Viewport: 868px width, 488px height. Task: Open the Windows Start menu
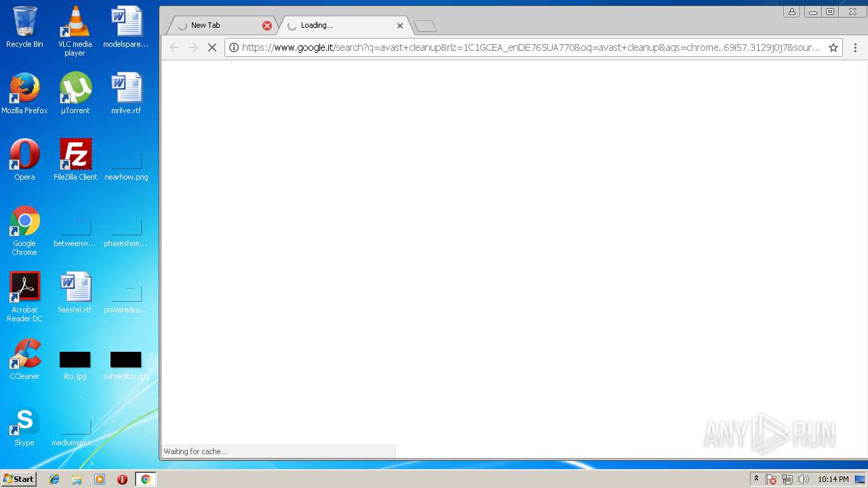pyautogui.click(x=19, y=479)
